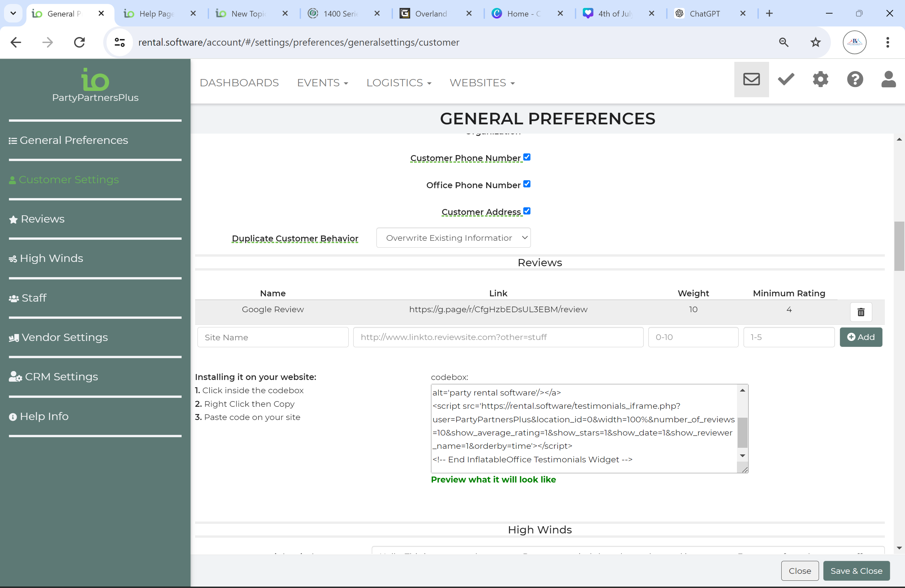Delete the Google Review row with trash icon

pos(860,312)
